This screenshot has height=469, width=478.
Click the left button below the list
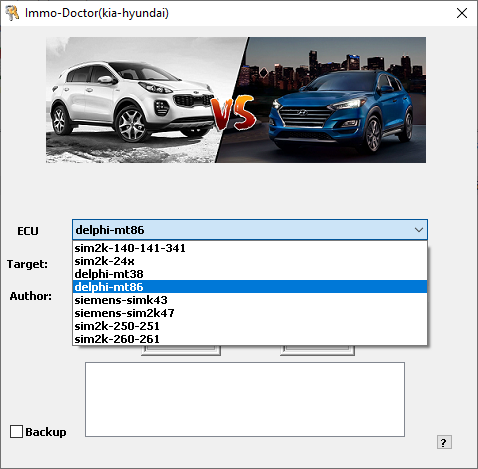coord(181,350)
